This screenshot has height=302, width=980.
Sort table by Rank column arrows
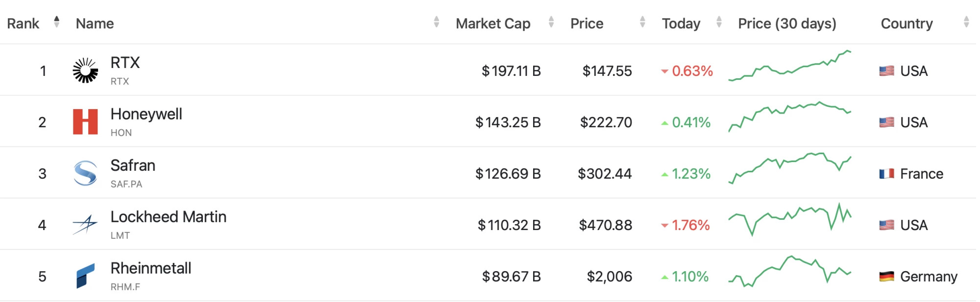tap(57, 22)
